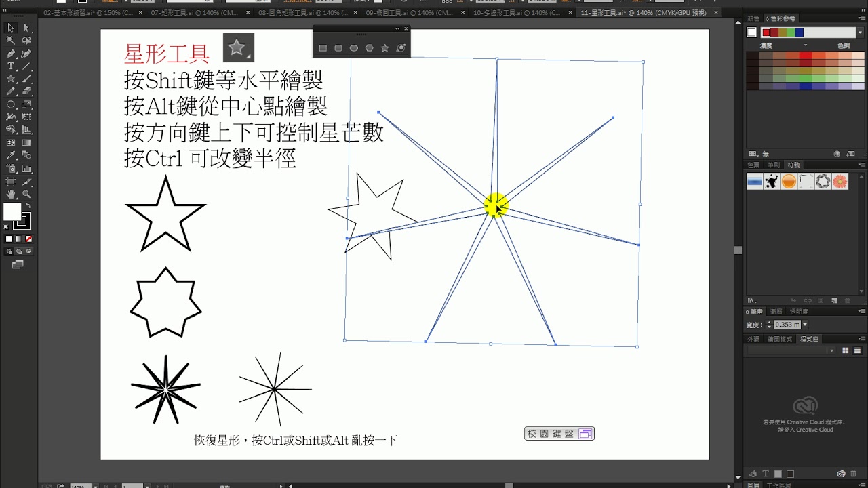The image size is (868, 488).
Task: Switch to 10-多邊形工具.ai document tab
Action: (517, 12)
